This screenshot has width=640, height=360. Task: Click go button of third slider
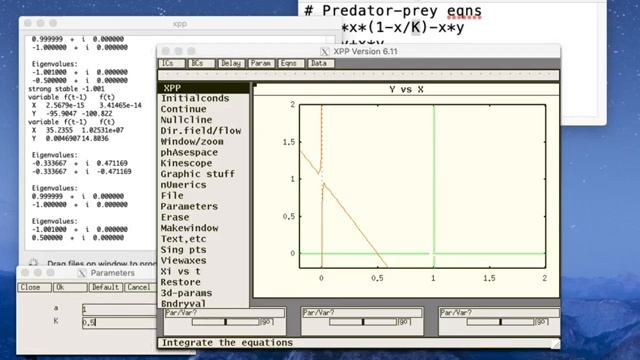click(542, 322)
